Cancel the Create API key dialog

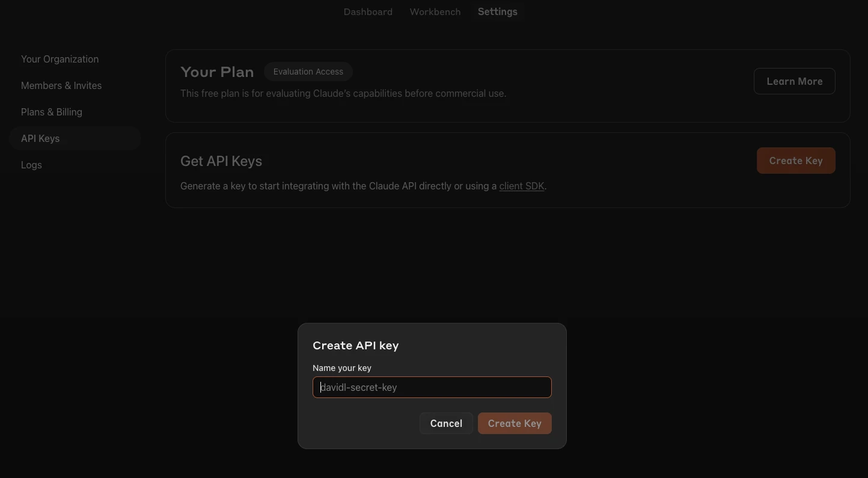coord(446,423)
